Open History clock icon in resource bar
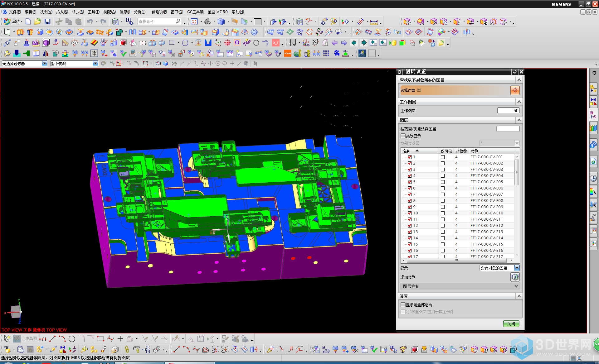This screenshot has width=599, height=364. 593,178
